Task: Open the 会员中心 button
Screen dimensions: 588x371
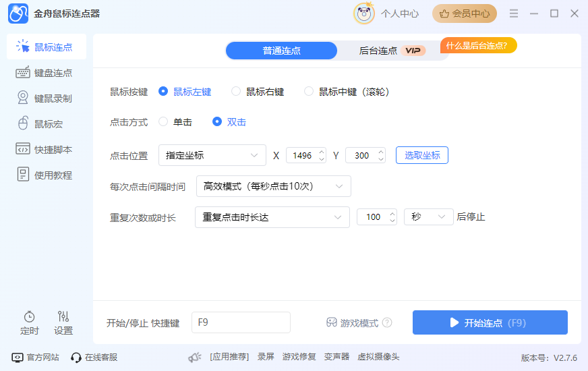Action: pyautogui.click(x=465, y=13)
